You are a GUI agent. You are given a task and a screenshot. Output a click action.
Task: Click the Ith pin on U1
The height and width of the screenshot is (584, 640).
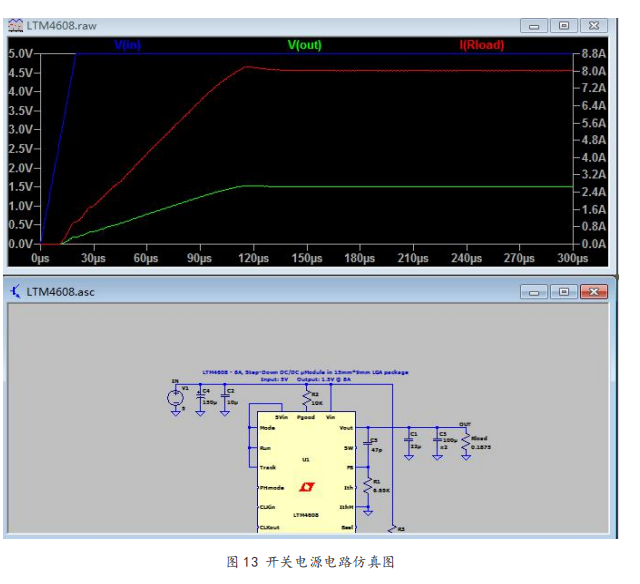[x=349, y=488]
